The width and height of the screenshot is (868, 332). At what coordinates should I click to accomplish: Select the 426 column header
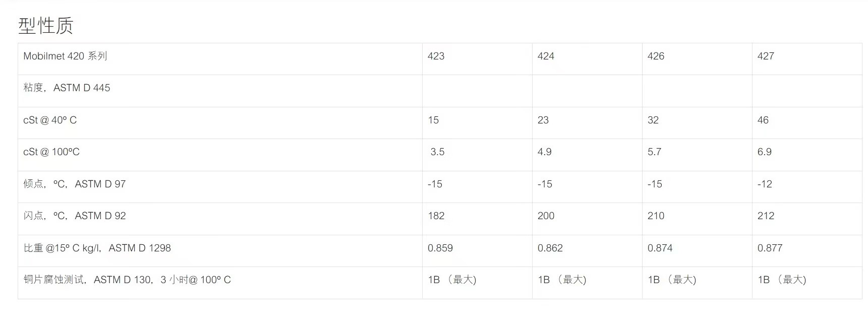coord(656,56)
